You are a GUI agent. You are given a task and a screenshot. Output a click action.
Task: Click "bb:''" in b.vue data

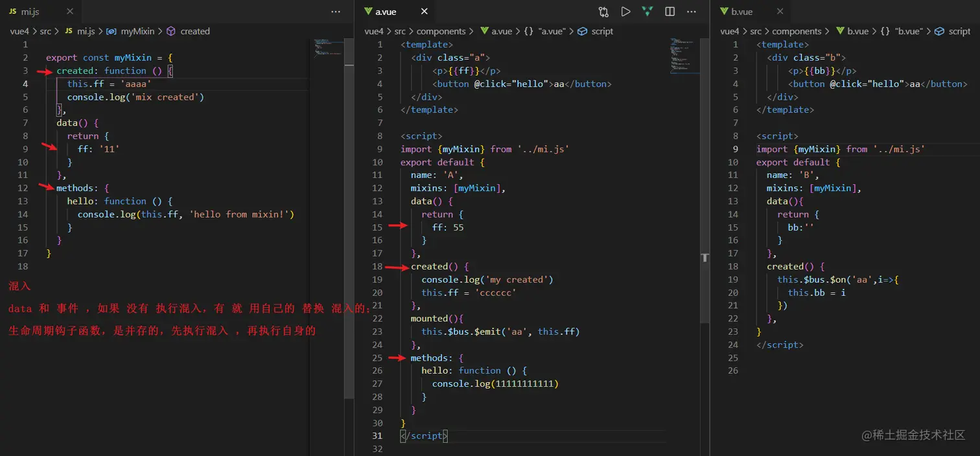801,227
